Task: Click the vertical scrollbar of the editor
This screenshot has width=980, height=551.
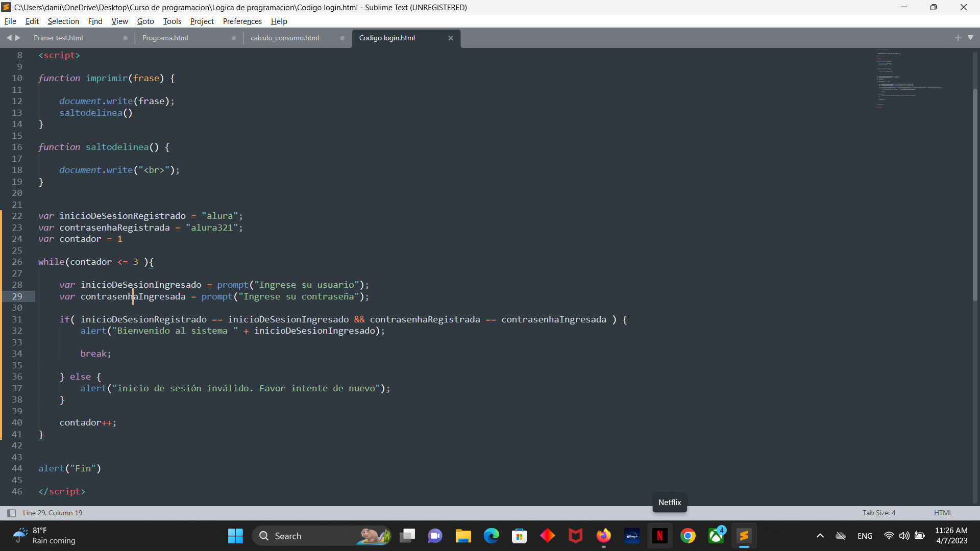Action: 975,194
